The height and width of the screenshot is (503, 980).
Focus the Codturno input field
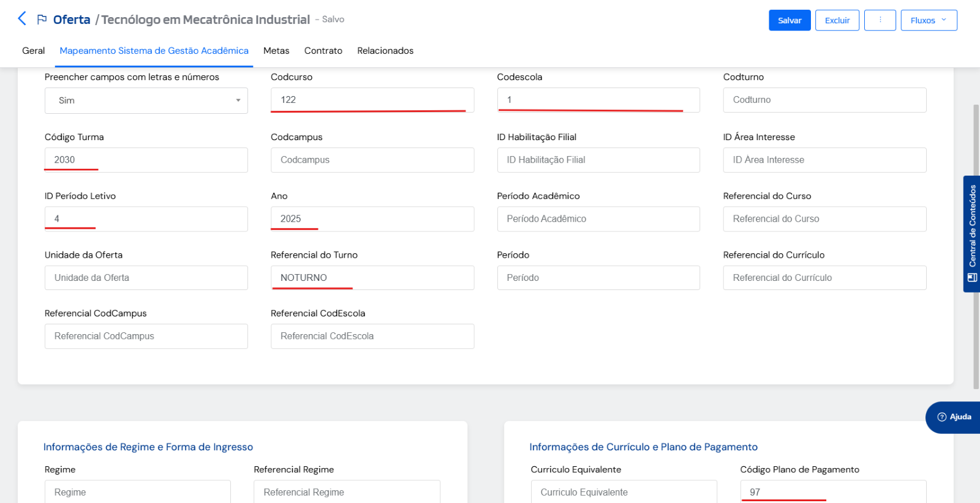pyautogui.click(x=824, y=100)
